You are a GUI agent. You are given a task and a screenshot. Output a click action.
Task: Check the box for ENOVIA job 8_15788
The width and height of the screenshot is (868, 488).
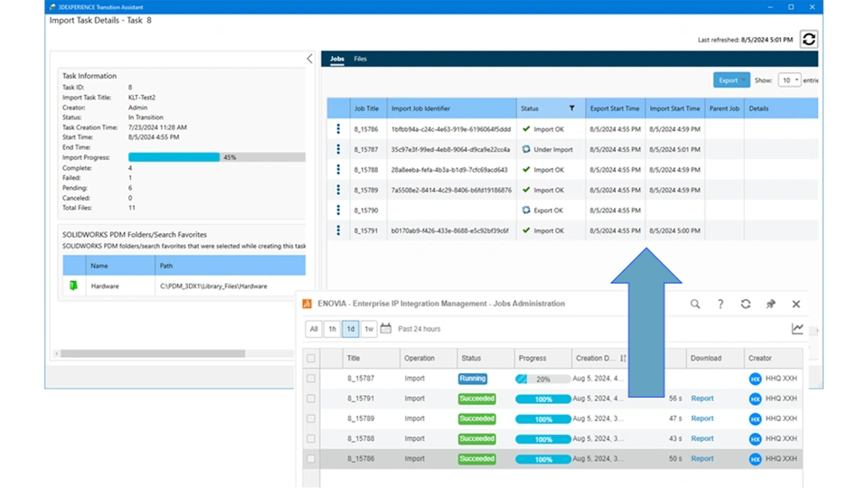[311, 439]
